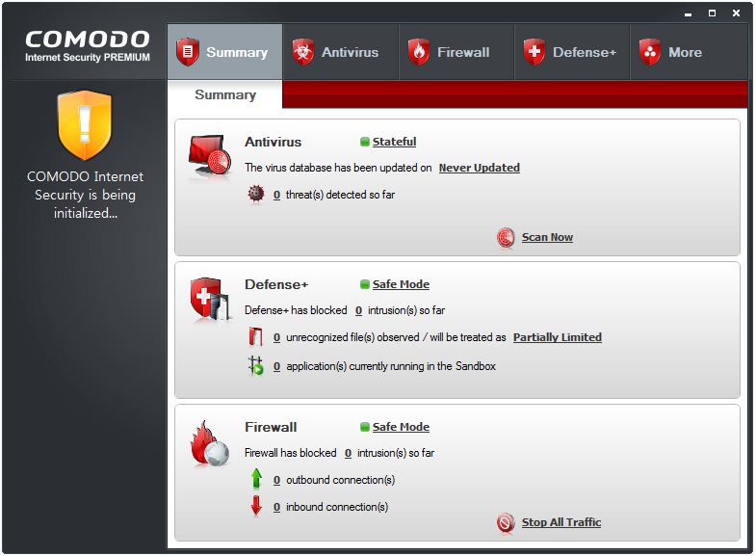756x556 pixels.
Task: Click the green outbound connections arrow
Action: coord(256,479)
